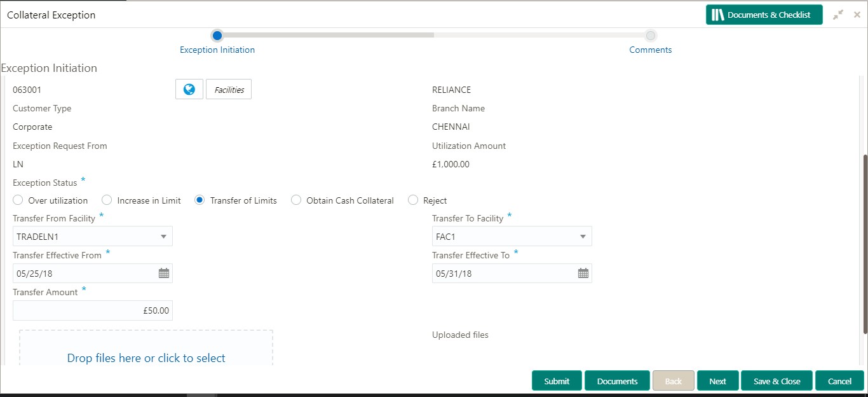Click the Transfer Amount field
868x397 pixels.
(93, 310)
